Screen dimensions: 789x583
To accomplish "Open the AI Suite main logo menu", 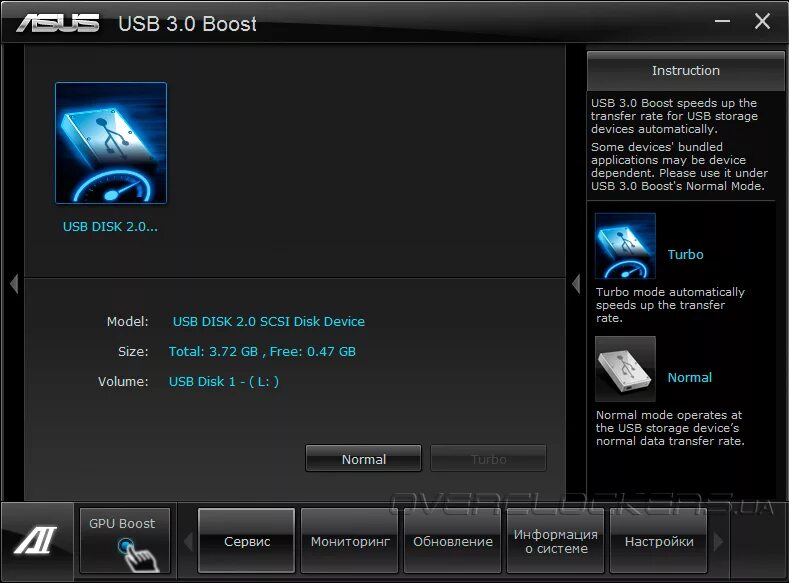I will coord(37,540).
